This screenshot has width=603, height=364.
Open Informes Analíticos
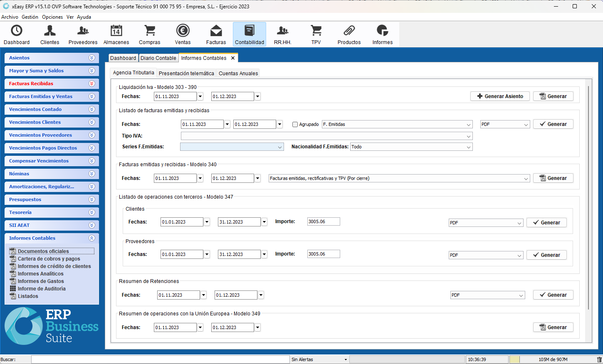(37, 273)
